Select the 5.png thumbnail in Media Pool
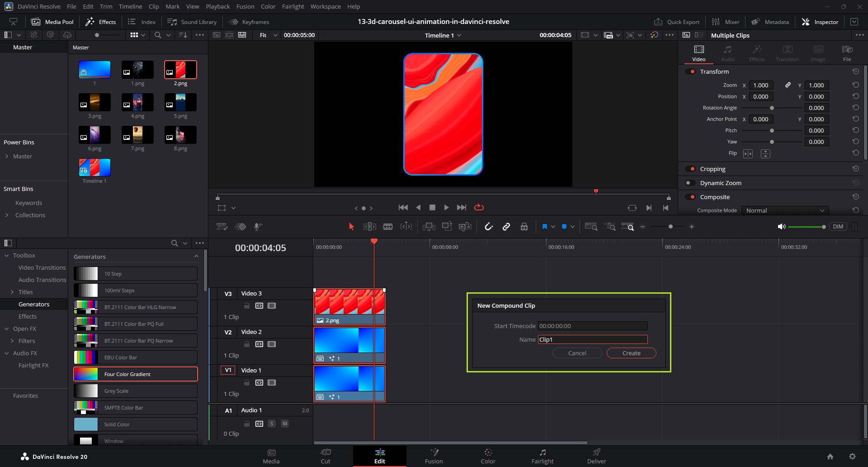This screenshot has width=868, height=467. pos(180,103)
